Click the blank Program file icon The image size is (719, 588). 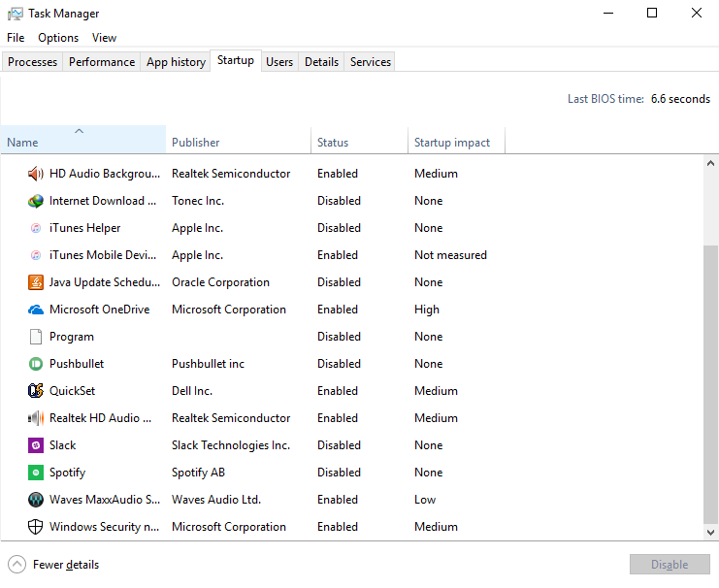36,337
